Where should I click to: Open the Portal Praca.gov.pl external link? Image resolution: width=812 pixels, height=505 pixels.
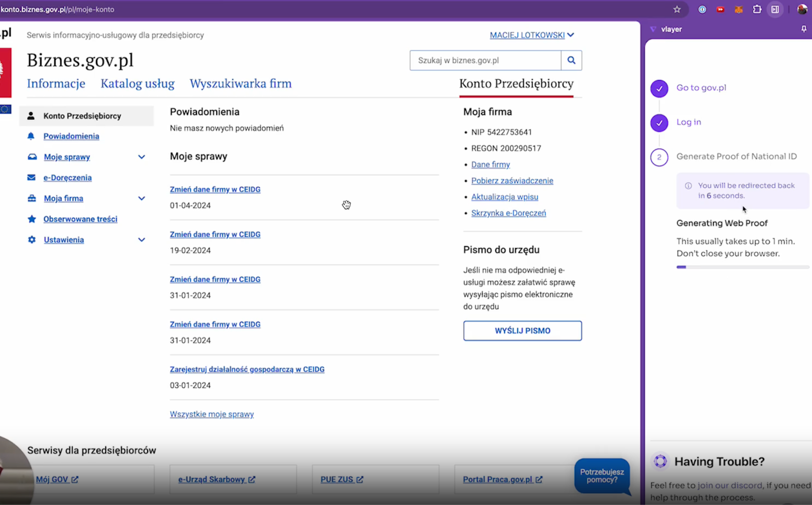tap(502, 479)
